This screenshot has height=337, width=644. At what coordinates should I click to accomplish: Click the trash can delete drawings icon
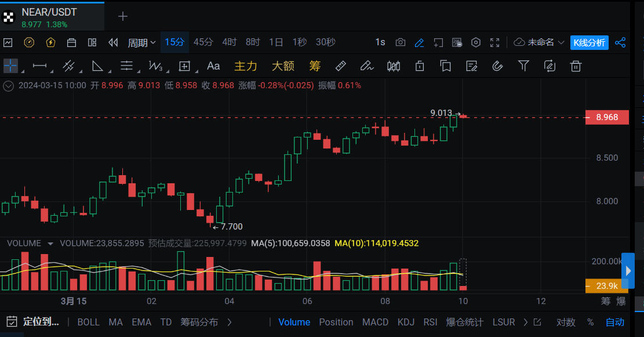coord(576,66)
